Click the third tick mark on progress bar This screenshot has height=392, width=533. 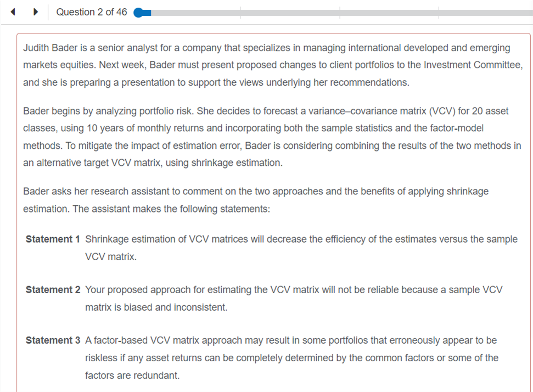point(439,13)
